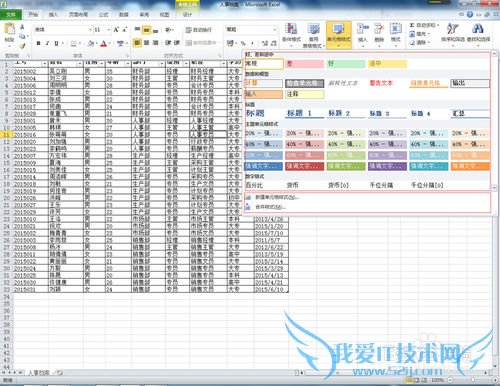The height and width of the screenshot is (386, 500).
Task: Click the red font color icon
Action: click(x=104, y=43)
